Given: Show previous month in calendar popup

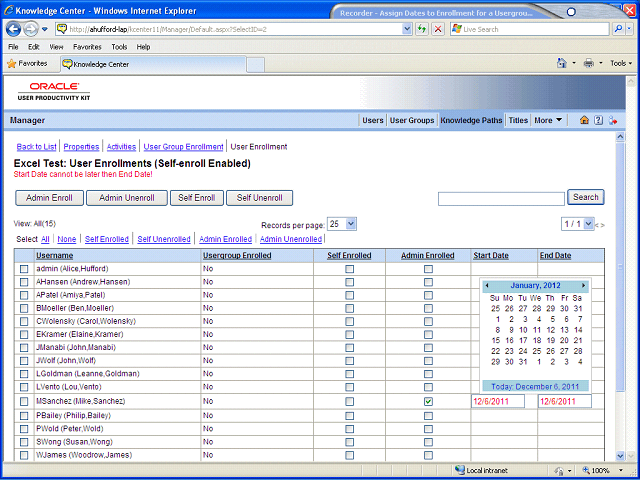Looking at the screenshot, I should tap(487, 285).
